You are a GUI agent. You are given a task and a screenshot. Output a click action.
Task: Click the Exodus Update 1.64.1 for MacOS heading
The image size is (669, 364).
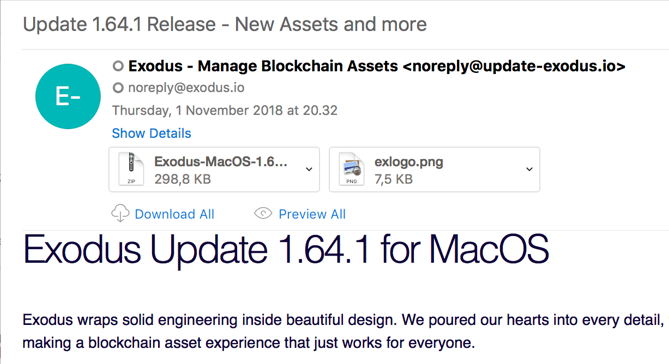(x=286, y=250)
